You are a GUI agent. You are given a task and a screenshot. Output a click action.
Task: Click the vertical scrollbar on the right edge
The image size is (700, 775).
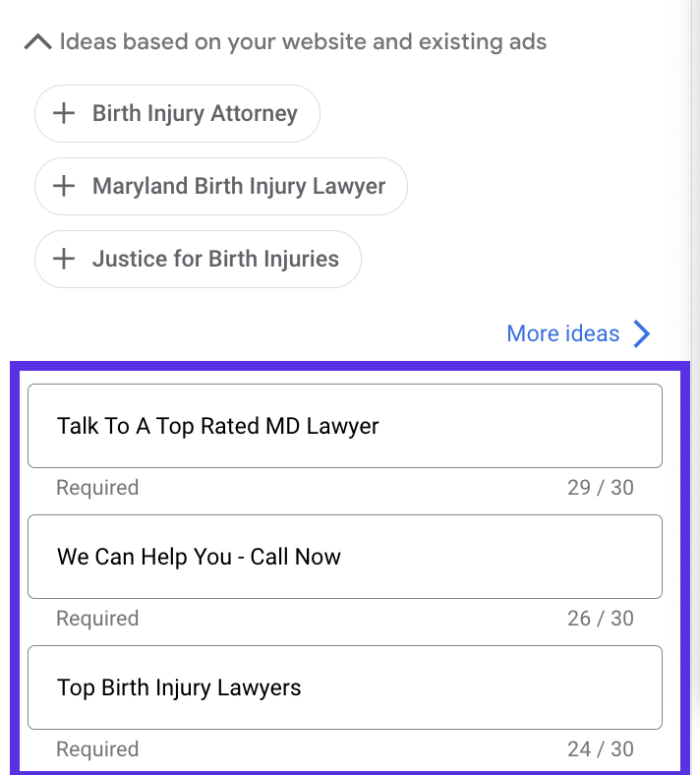[x=695, y=387]
